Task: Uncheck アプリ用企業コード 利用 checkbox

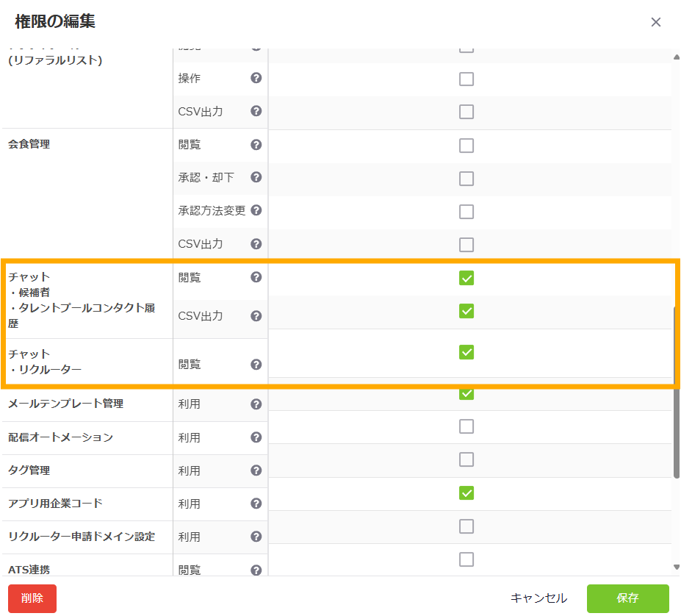Action: pyautogui.click(x=466, y=493)
